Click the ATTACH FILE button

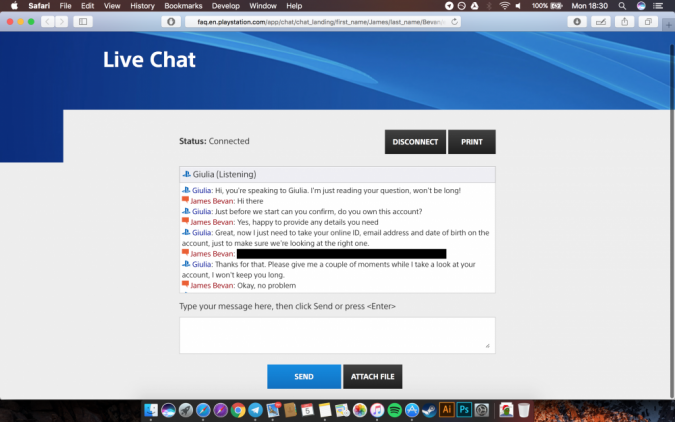[x=372, y=377]
